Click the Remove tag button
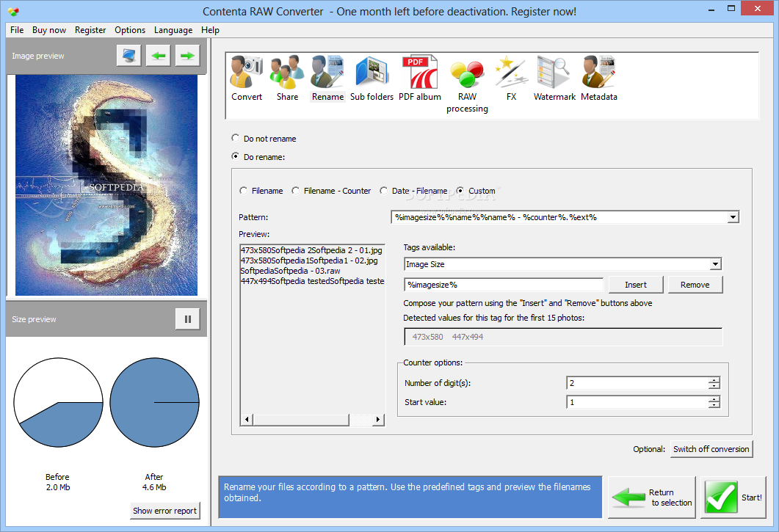 [695, 285]
